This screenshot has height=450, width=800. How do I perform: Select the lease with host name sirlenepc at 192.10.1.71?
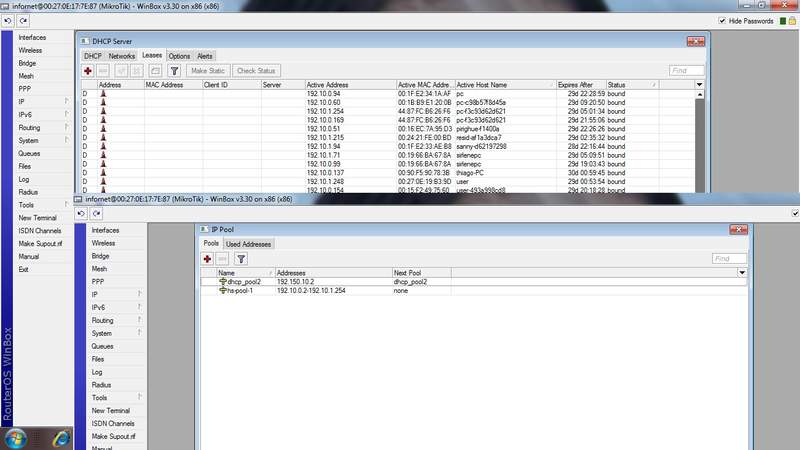[390, 155]
